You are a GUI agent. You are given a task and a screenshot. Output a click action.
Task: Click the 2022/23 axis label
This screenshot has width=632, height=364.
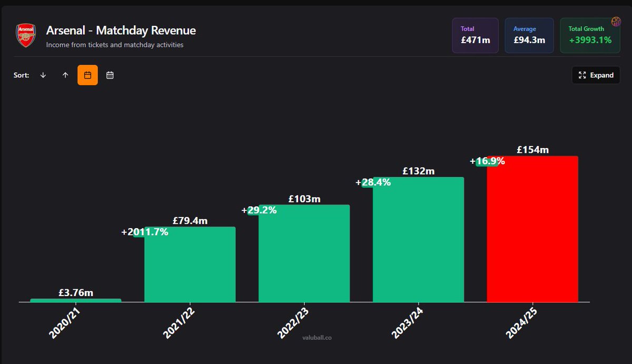pyautogui.click(x=292, y=322)
